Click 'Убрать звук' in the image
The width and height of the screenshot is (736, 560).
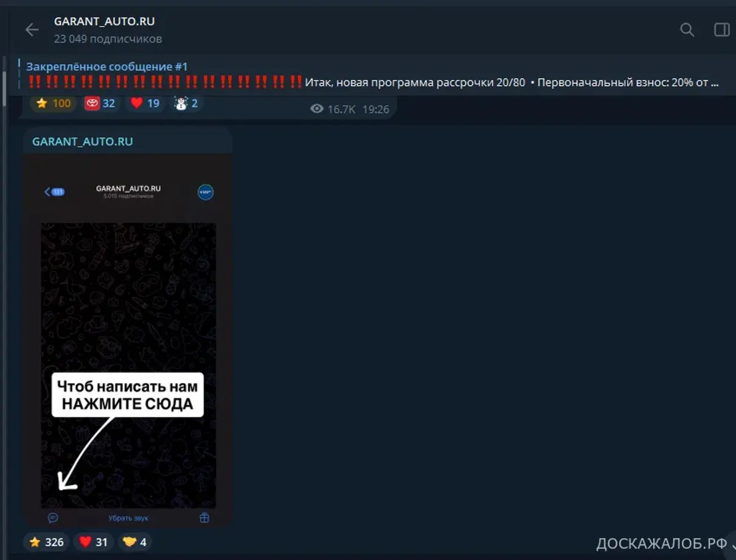tap(128, 518)
